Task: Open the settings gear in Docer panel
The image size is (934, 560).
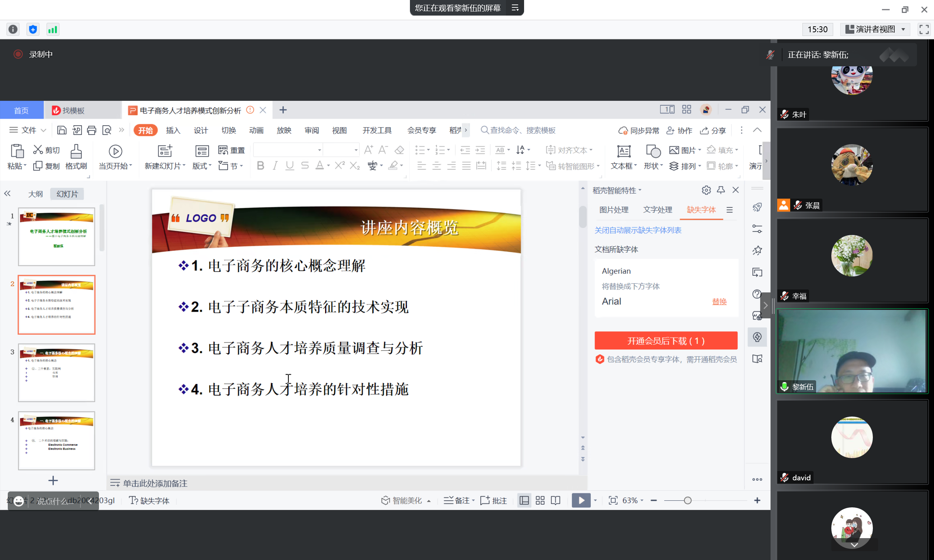Action: pos(706,190)
